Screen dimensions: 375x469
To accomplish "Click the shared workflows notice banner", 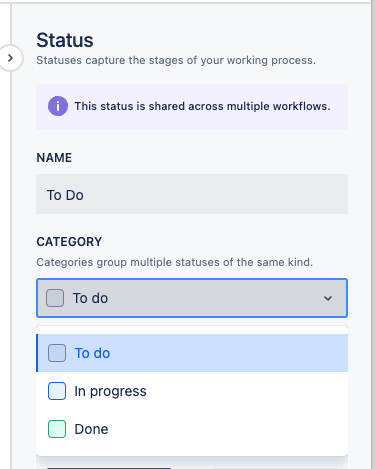I will [192, 107].
